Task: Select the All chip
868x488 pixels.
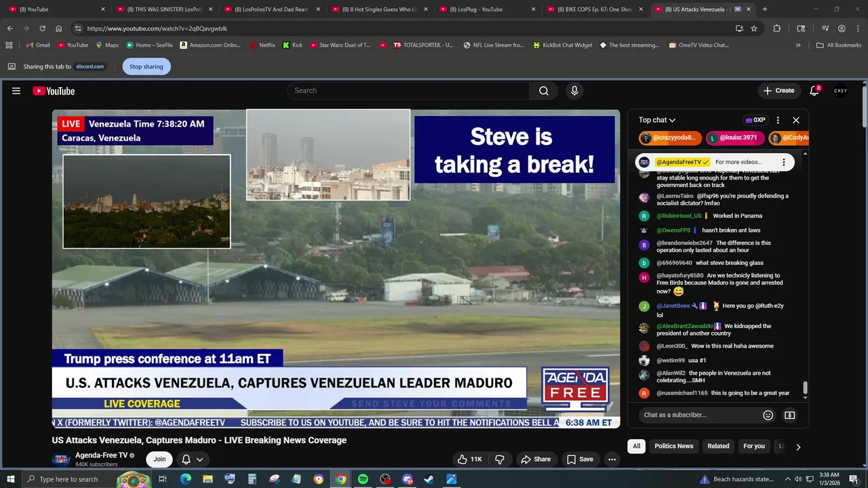Action: [x=636, y=446]
